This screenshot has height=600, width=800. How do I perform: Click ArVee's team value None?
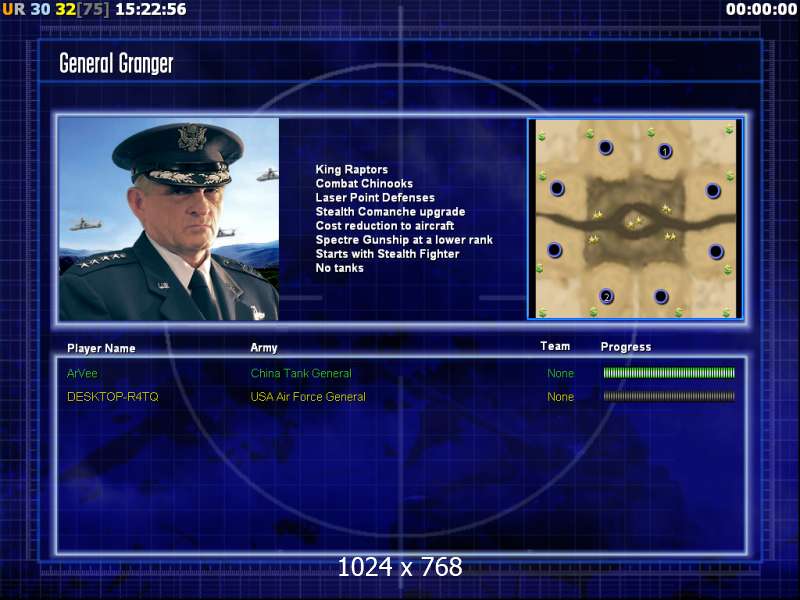tap(560, 373)
